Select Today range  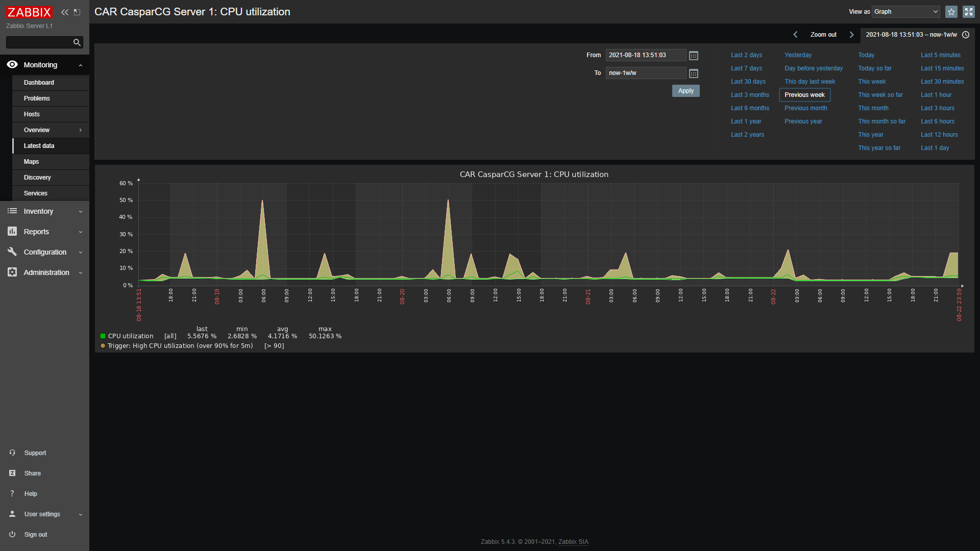click(866, 55)
